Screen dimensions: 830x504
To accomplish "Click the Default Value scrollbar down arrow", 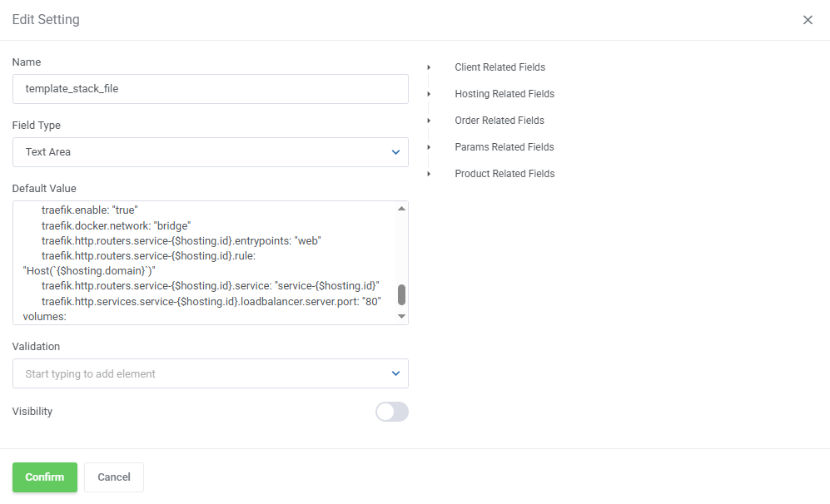I will coord(402,316).
